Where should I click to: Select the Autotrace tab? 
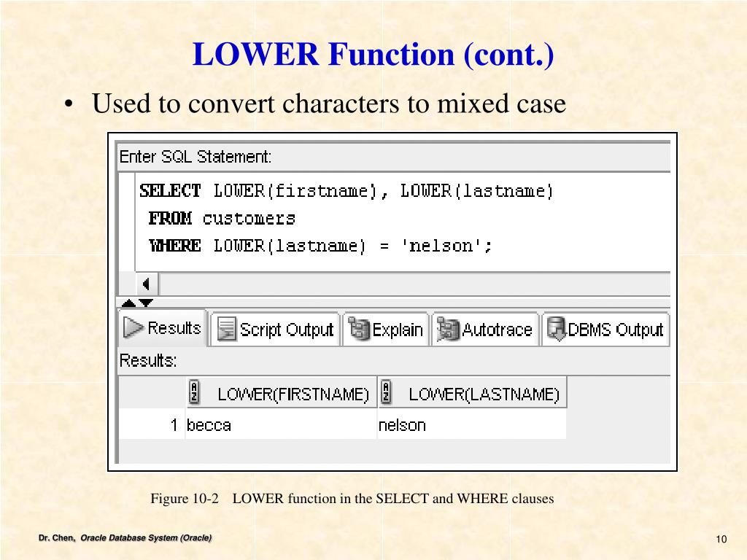point(485,329)
